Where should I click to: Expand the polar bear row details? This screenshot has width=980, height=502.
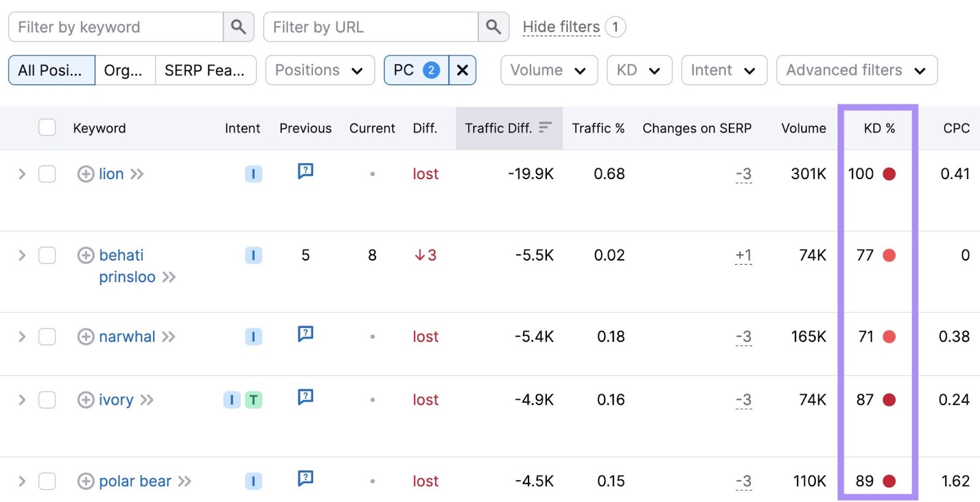(22, 481)
